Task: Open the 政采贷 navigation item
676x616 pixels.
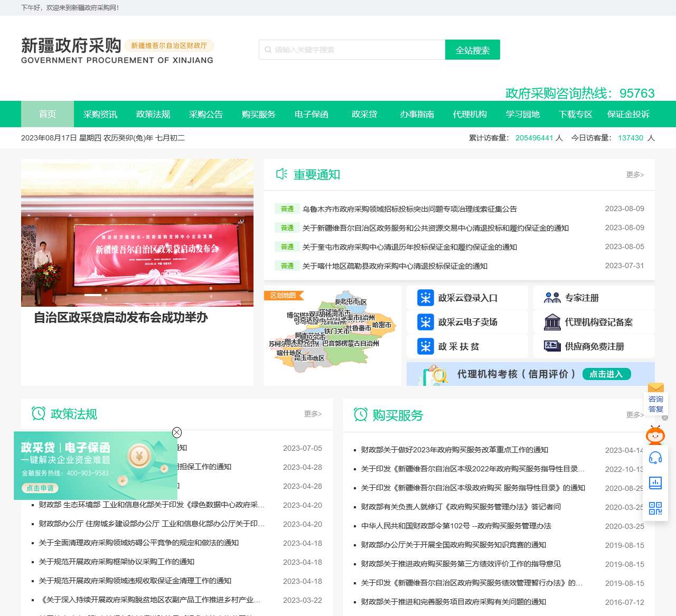Action: pos(364,114)
